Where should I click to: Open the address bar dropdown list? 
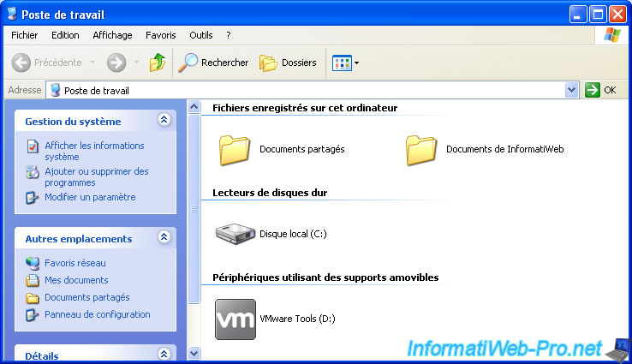(x=571, y=90)
